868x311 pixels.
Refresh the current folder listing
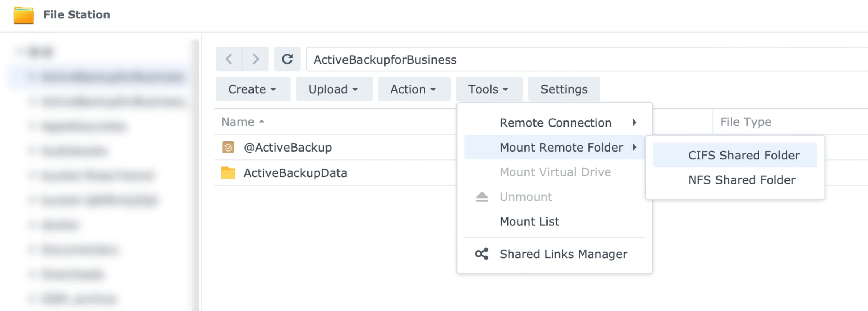[x=287, y=59]
